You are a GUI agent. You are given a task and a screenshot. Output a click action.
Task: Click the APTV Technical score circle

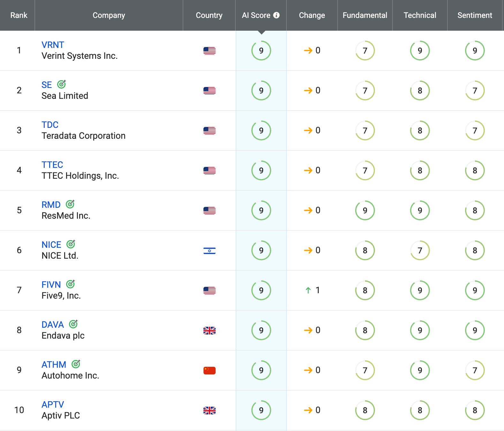(420, 410)
